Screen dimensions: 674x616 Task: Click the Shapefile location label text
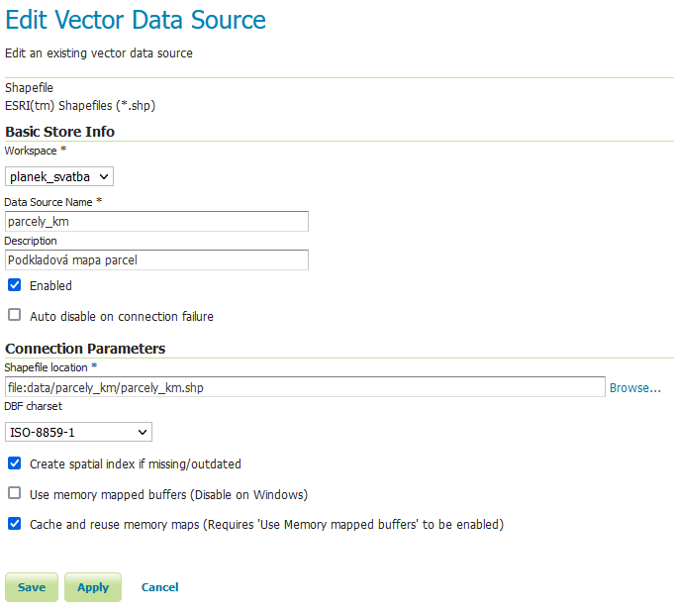point(47,367)
